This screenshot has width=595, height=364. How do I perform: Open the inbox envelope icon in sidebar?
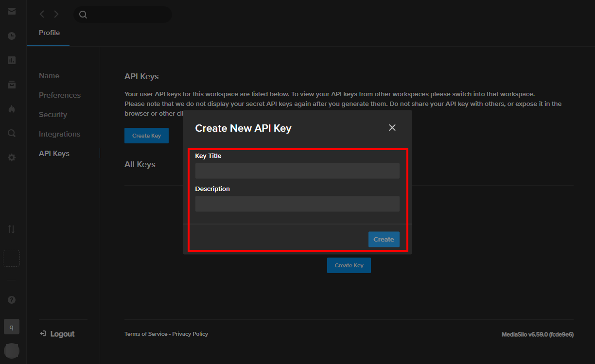[12, 11]
